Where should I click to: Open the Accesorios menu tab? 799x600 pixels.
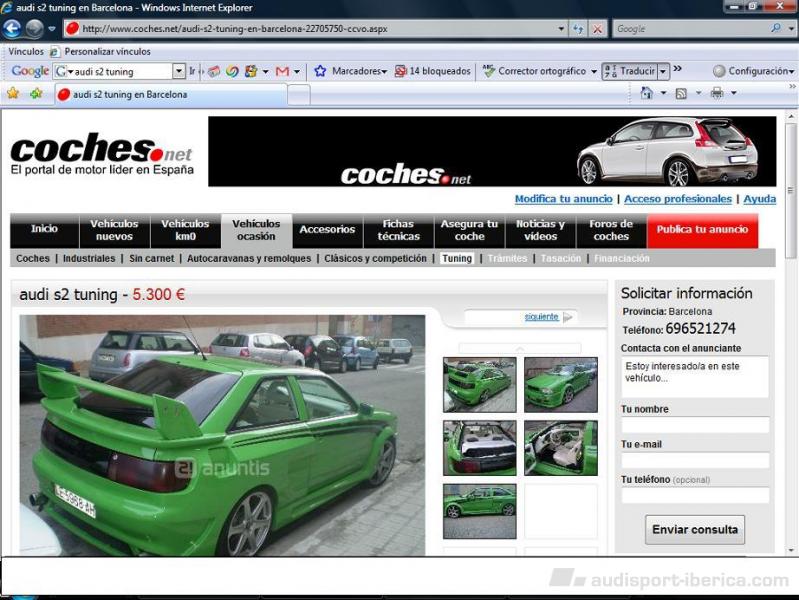pyautogui.click(x=327, y=230)
